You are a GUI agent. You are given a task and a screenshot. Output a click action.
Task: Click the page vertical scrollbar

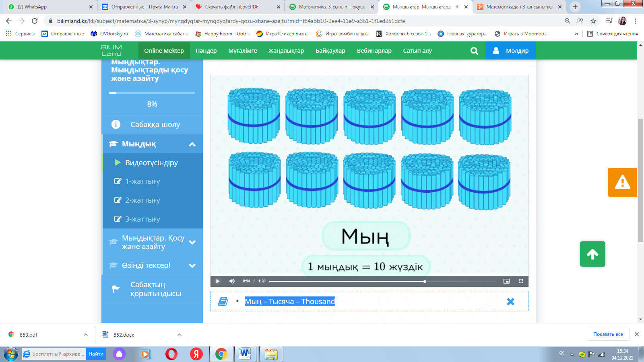tap(640, 181)
